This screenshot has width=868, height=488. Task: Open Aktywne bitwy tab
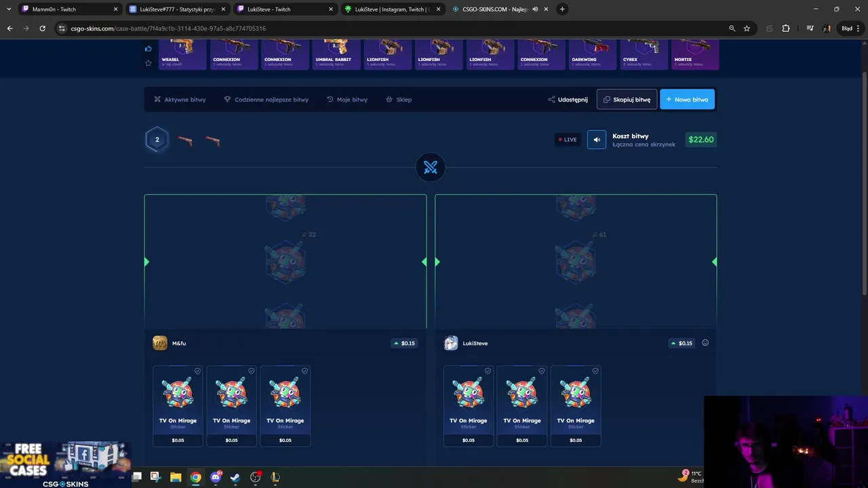click(x=180, y=100)
